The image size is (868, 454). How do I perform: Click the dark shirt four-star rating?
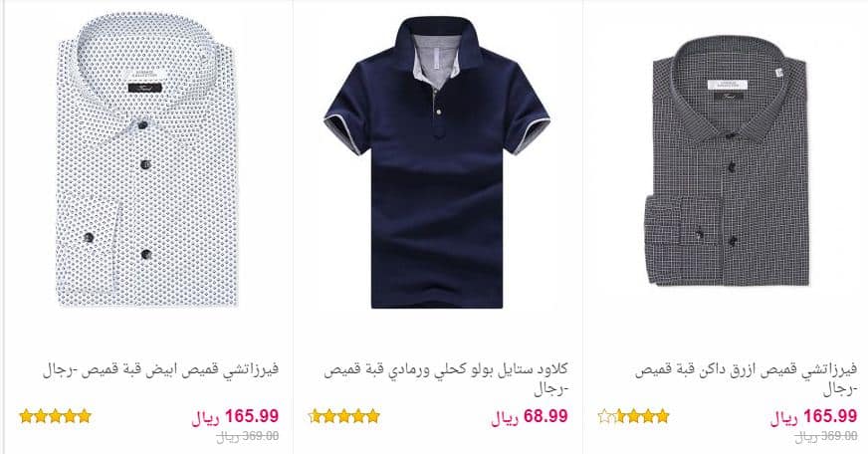point(641,416)
